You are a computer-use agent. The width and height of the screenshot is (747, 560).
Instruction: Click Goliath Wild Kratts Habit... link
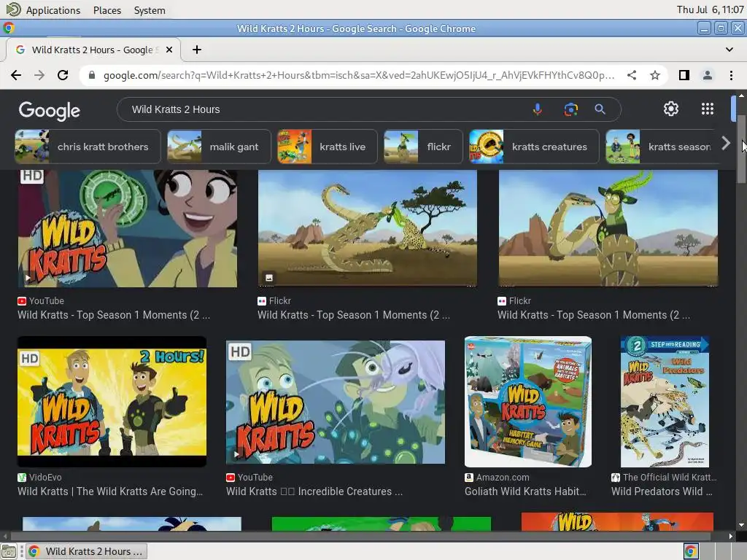coord(525,491)
